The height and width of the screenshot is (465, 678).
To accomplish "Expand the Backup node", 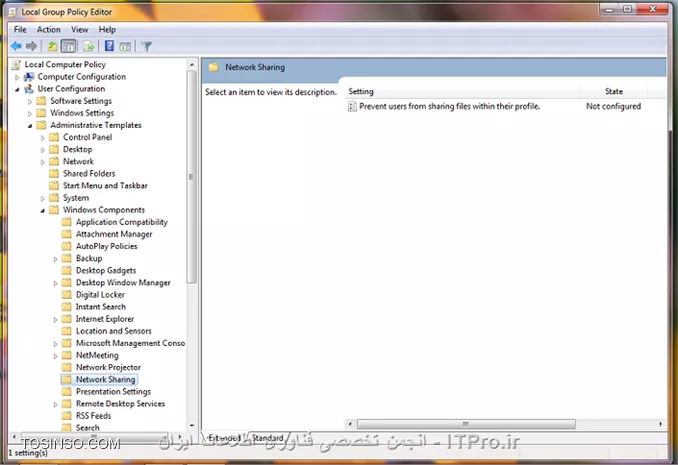I will point(55,259).
